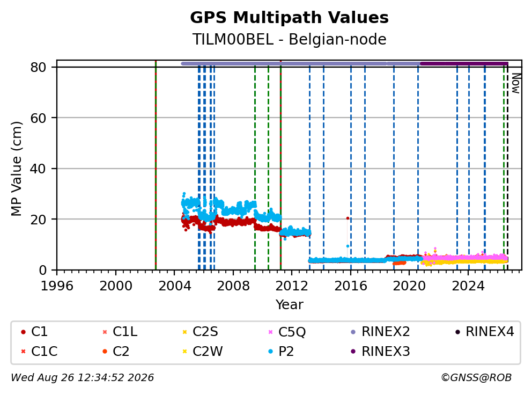Select the C2S legend entry
Viewport: 532px width, 394px height.
200,332
